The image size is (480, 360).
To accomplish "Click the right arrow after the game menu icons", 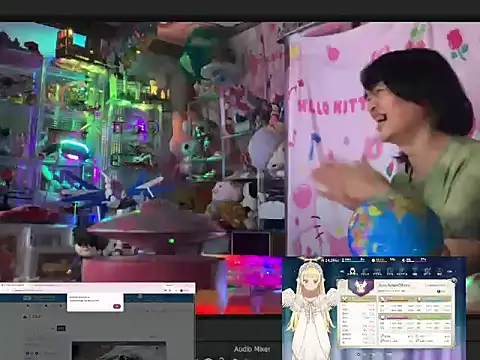I will point(450,272).
